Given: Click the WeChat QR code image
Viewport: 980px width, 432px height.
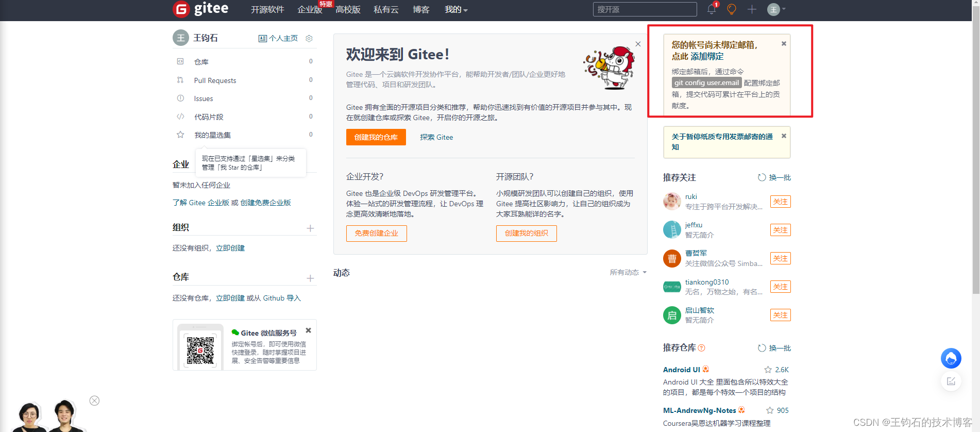Looking at the screenshot, I should point(200,350).
